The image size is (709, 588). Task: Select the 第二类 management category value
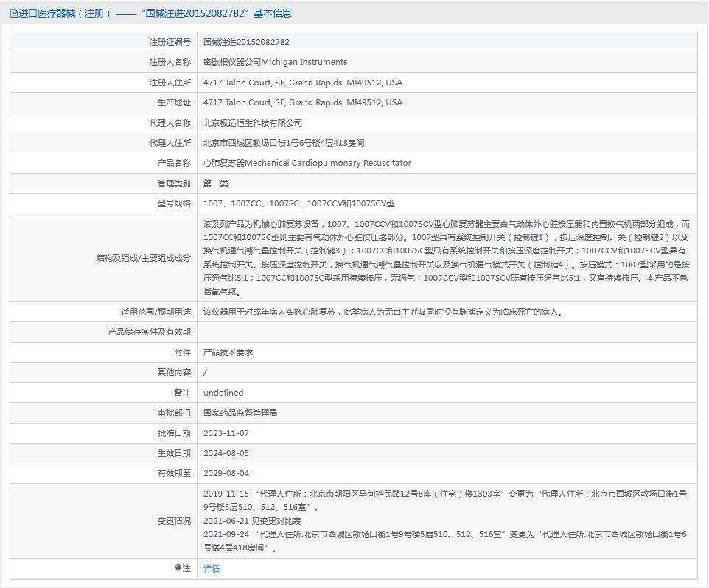pos(216,183)
